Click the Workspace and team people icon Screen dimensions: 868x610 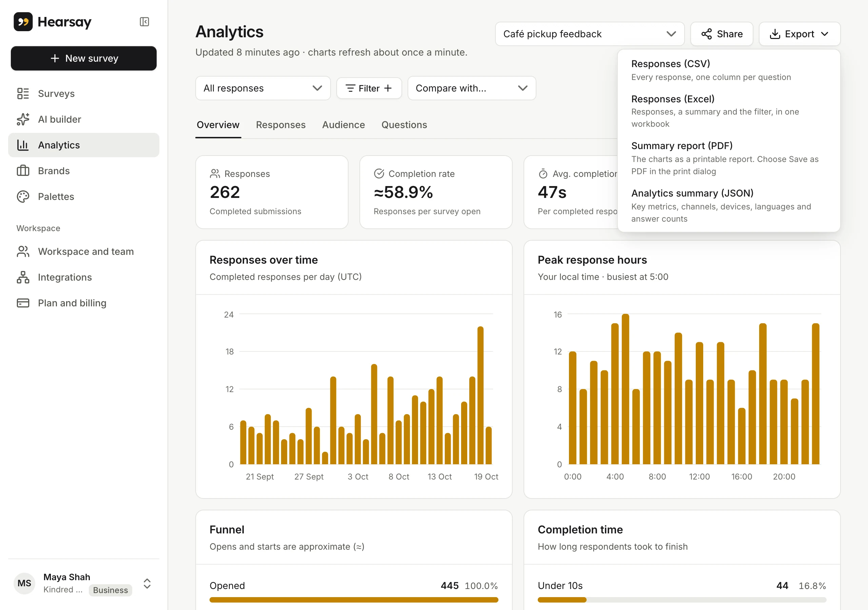click(23, 252)
